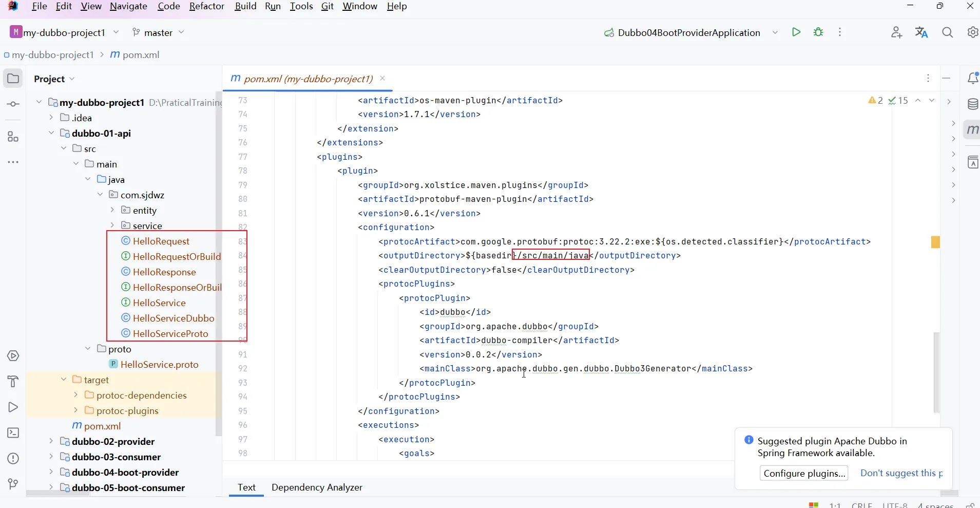980x508 pixels.
Task: Expand dubbo-05-boot-consumer module
Action: (x=51, y=487)
